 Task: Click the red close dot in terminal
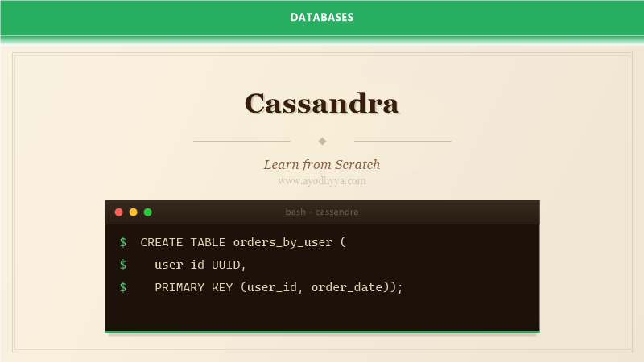[x=118, y=212]
